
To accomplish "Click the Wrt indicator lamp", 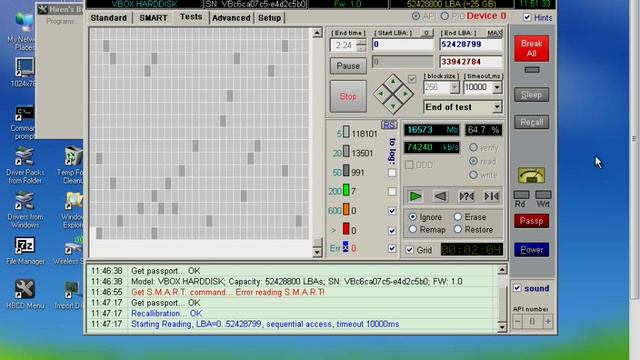I will click(543, 195).
